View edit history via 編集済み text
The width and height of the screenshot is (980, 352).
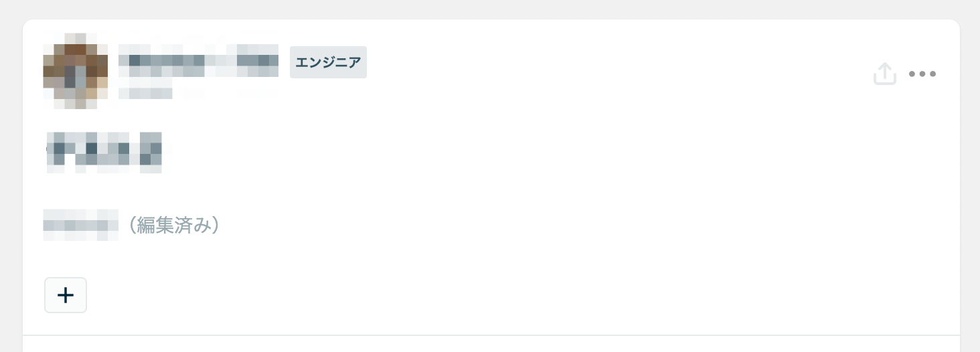pyautogui.click(x=173, y=226)
